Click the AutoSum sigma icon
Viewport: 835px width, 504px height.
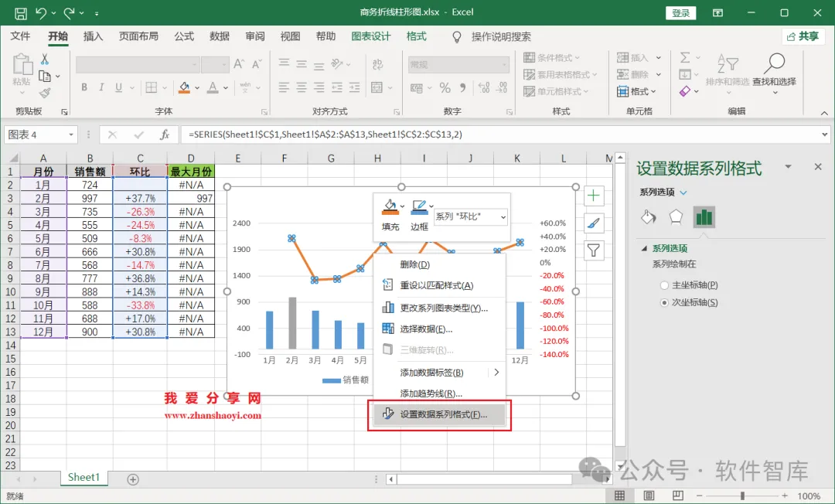tap(685, 57)
